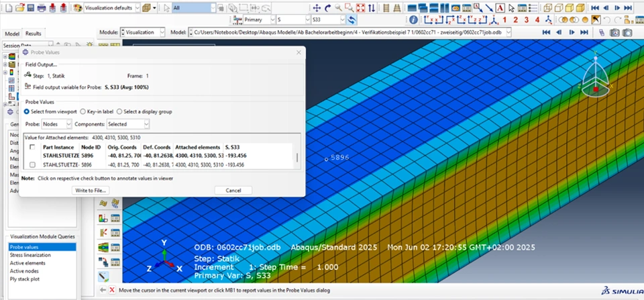
Task: Click the sync field output arrows icon
Action: 352,19
